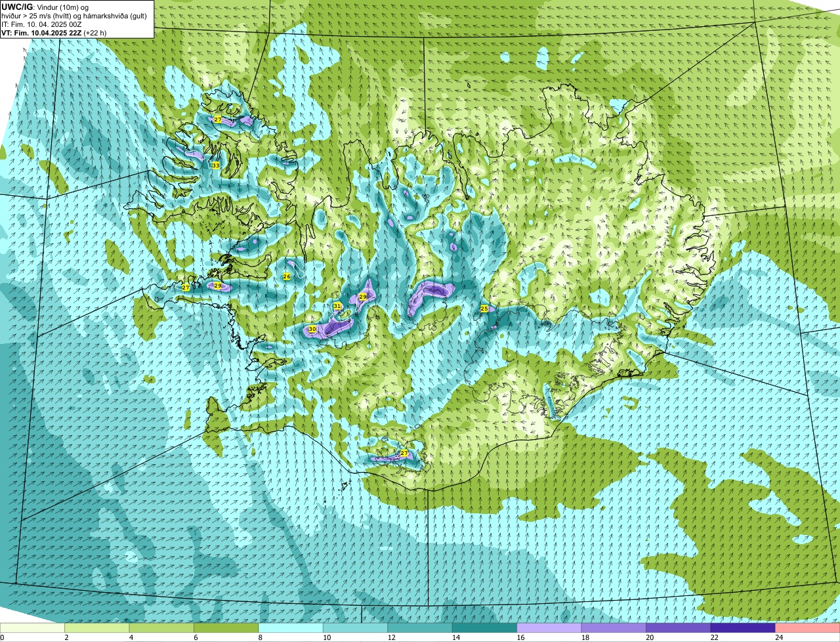Choose the 22–24 m/s dark indigo swatch
The width and height of the screenshot is (840, 642).
click(x=743, y=628)
